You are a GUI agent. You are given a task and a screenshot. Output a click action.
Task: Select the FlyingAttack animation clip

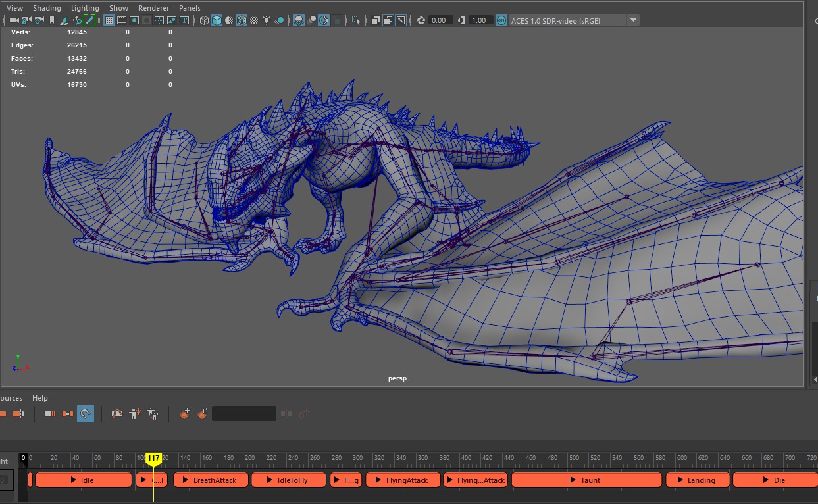click(403, 480)
